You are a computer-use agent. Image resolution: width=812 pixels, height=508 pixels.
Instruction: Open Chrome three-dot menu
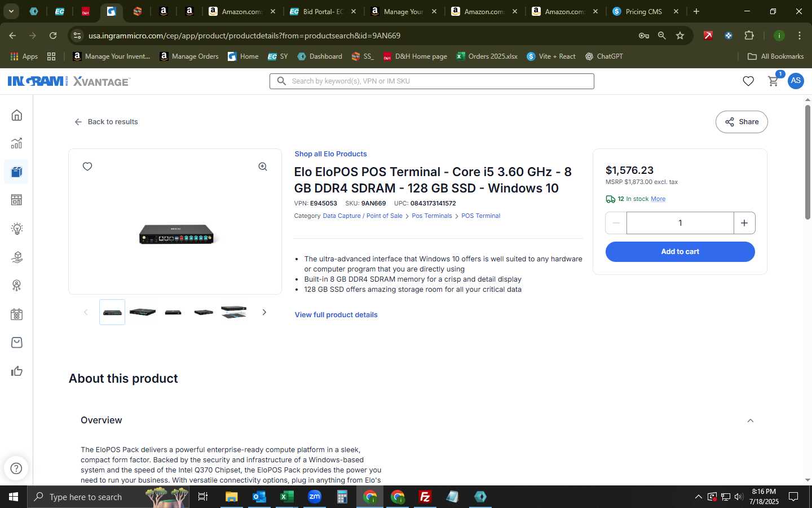(799, 36)
